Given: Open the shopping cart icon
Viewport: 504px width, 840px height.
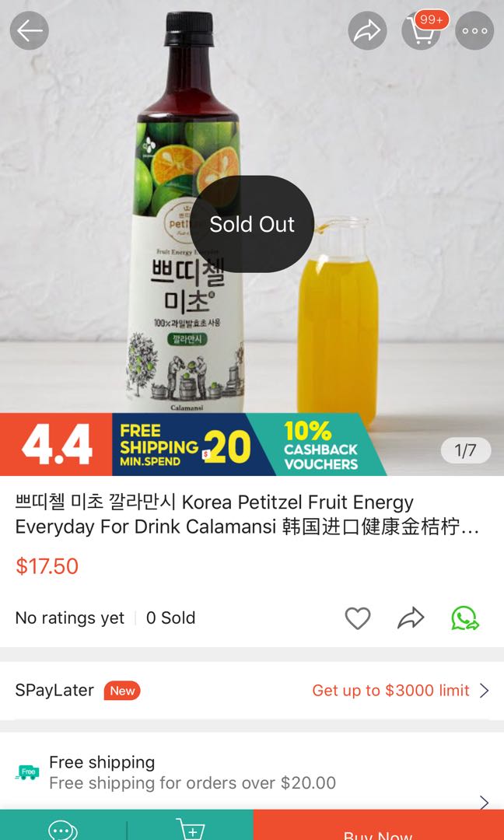Looking at the screenshot, I should (422, 31).
